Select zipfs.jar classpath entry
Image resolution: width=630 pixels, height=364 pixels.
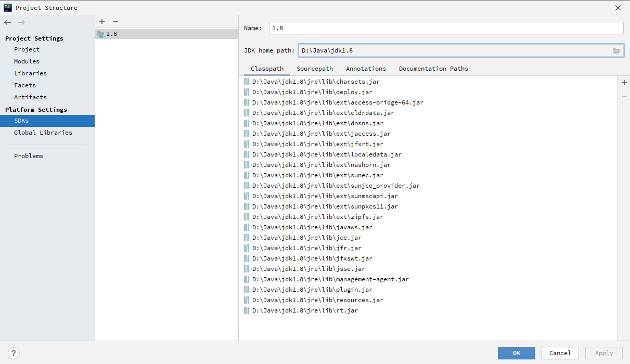(x=428, y=217)
